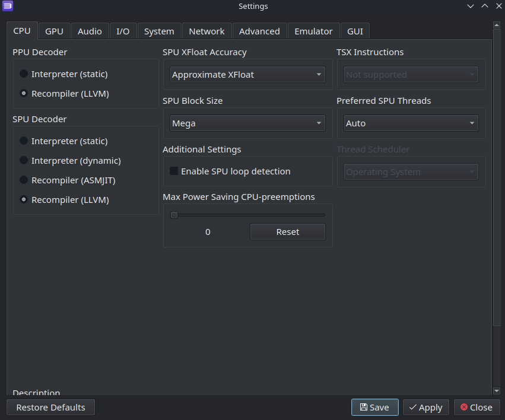Open SPU XFloat Accuracy dropdown
Viewport: 505px width, 420px height.
247,75
